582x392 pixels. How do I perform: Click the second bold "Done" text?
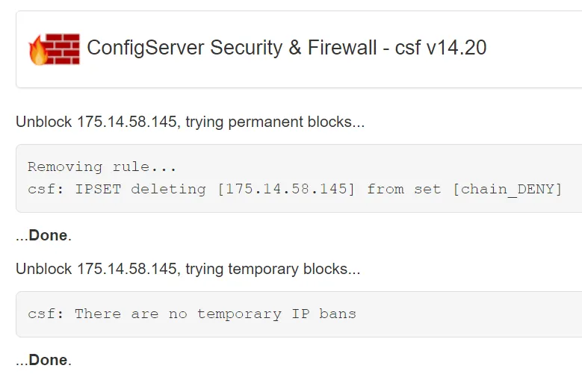point(48,361)
